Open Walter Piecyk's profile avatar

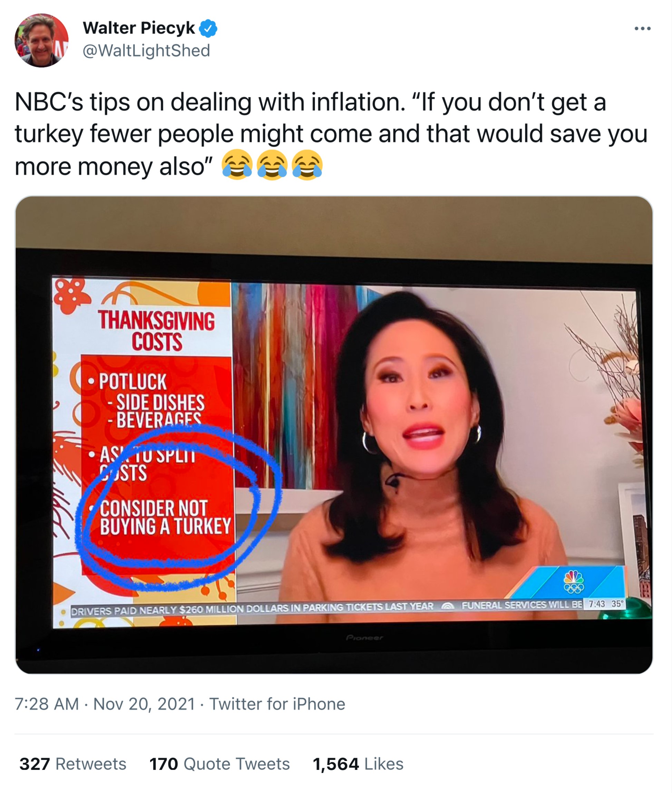tap(41, 40)
